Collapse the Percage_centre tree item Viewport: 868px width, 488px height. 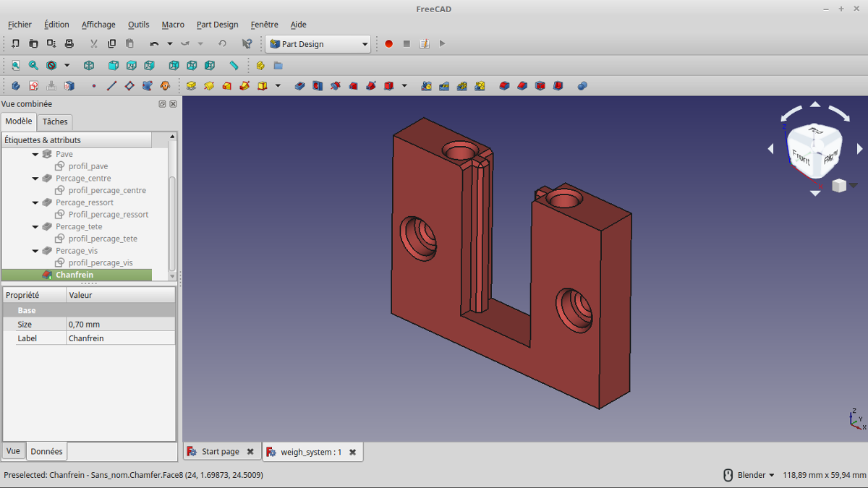click(x=35, y=179)
